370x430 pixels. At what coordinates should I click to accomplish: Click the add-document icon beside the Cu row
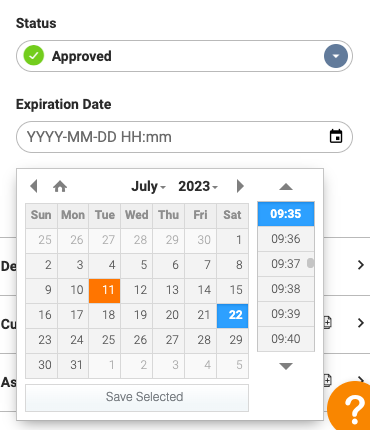pyautogui.click(x=328, y=322)
